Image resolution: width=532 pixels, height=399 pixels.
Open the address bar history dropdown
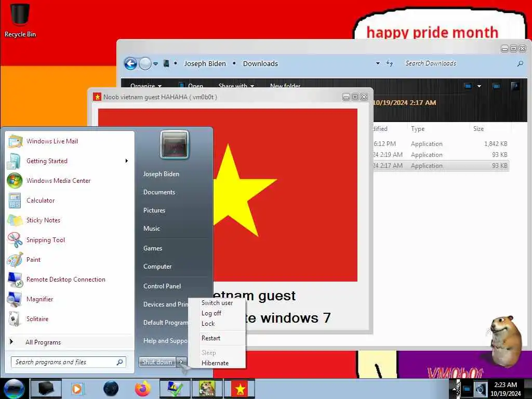tap(378, 63)
